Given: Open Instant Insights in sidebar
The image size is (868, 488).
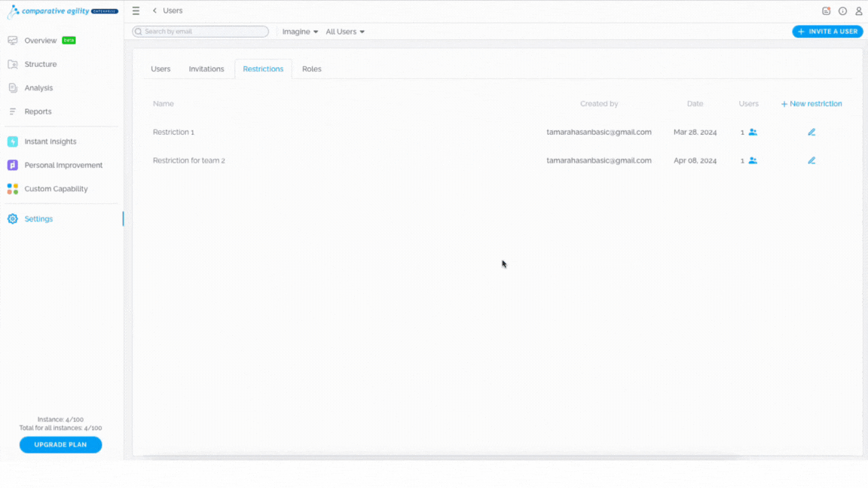Looking at the screenshot, I should [50, 142].
